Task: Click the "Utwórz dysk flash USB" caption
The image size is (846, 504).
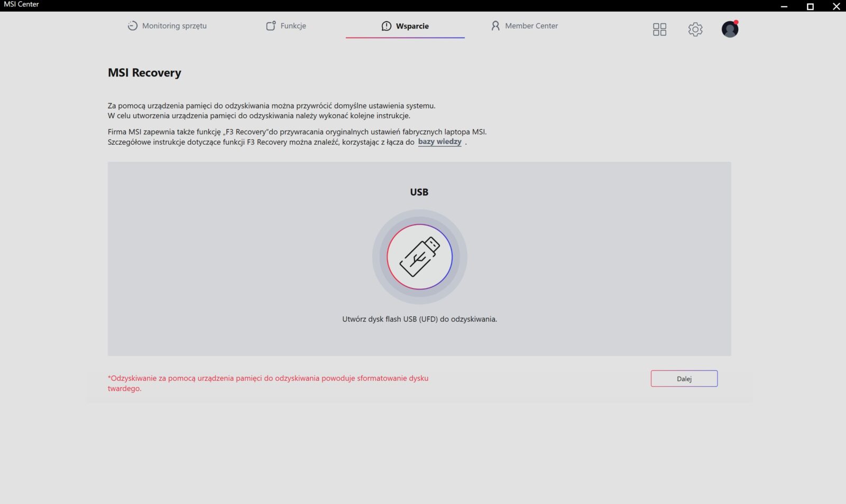Action: point(419,319)
